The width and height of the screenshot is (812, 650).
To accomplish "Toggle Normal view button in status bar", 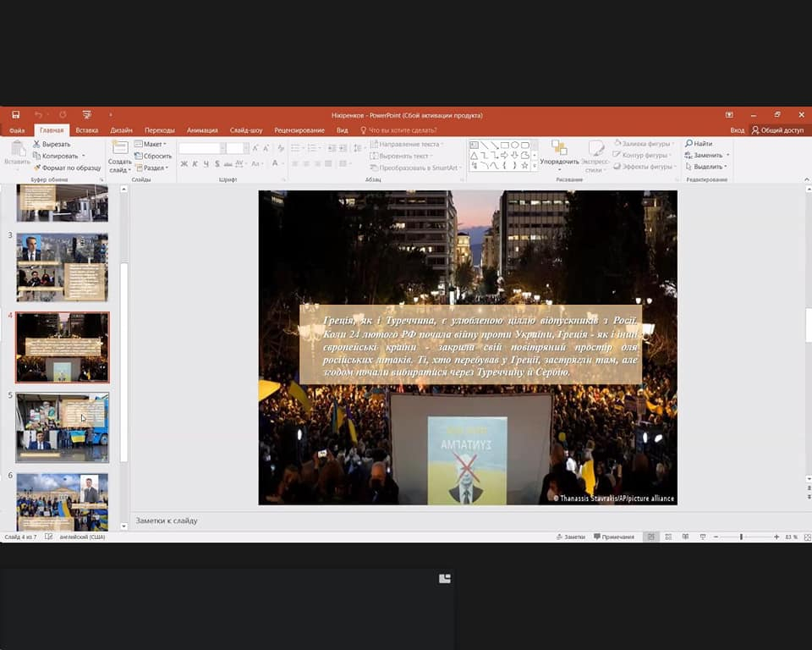I will tap(650, 537).
